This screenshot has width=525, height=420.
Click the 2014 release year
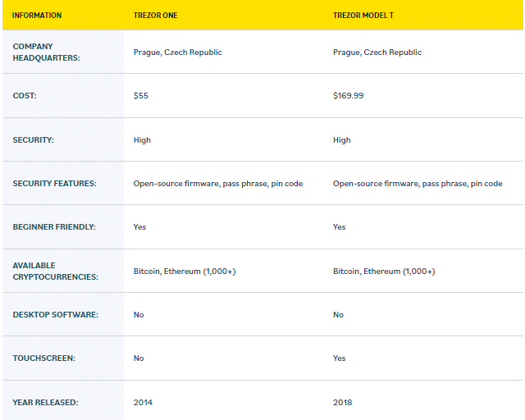tap(143, 403)
